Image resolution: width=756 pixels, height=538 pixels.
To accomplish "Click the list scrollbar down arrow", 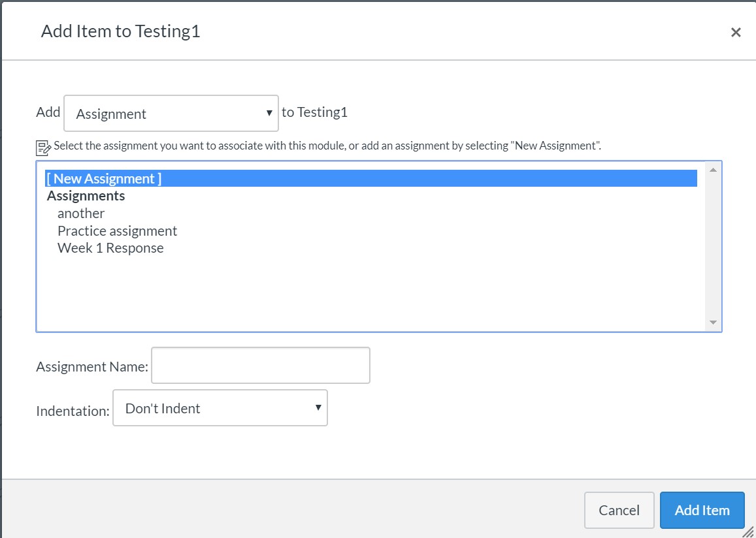I will (713, 323).
